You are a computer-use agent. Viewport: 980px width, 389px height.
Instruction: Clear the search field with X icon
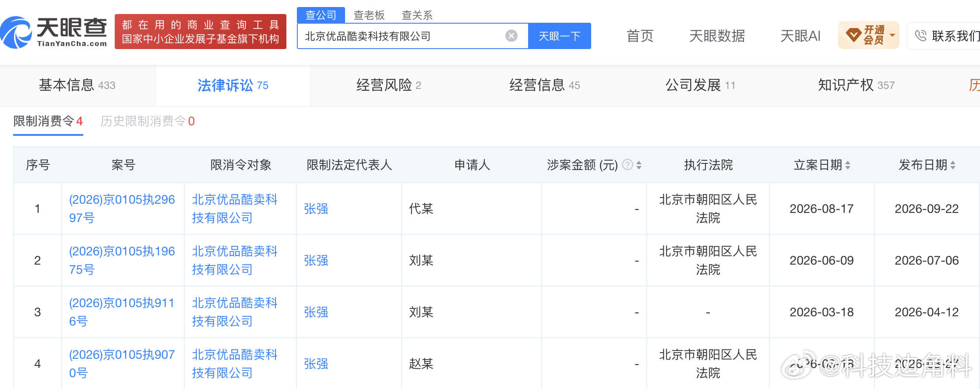511,36
